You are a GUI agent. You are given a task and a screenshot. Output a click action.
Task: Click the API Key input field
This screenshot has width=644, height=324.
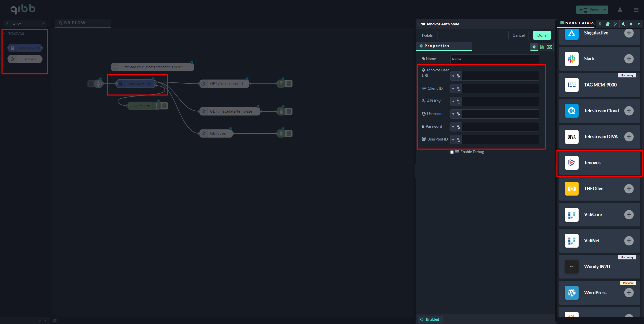pyautogui.click(x=500, y=101)
